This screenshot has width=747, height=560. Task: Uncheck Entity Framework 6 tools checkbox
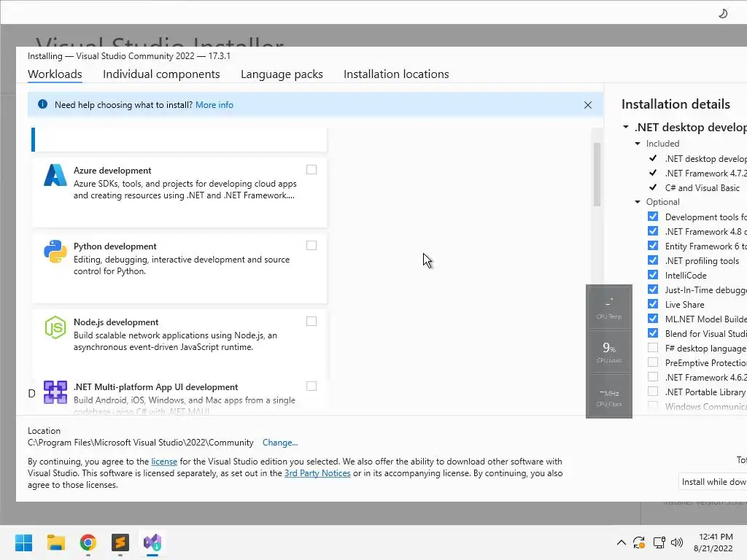tap(653, 246)
